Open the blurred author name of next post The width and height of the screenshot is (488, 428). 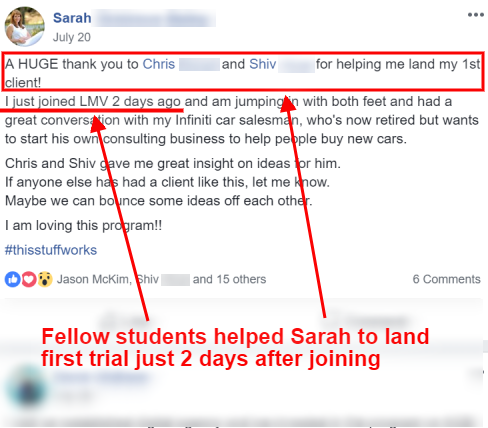tap(100, 378)
